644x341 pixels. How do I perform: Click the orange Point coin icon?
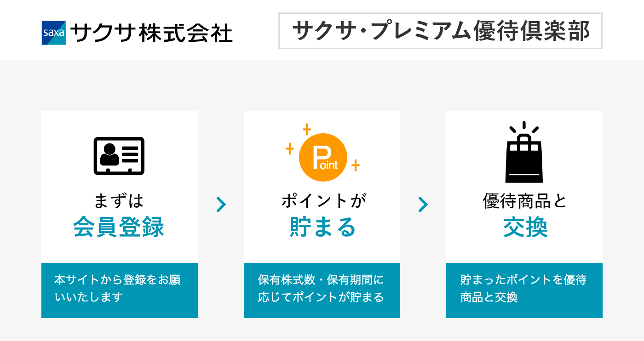tap(322, 157)
